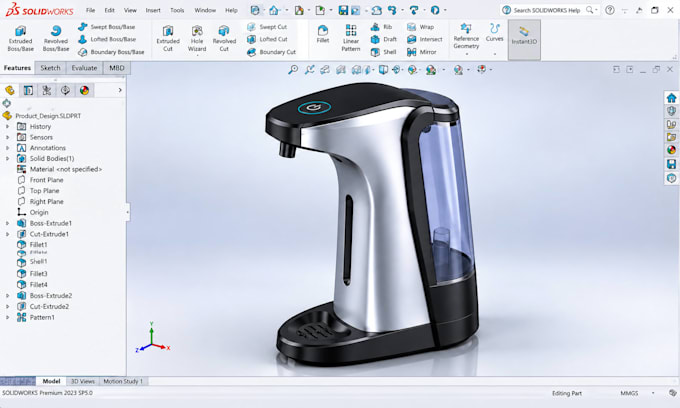Open the Window menu
680x408 pixels.
click(205, 10)
